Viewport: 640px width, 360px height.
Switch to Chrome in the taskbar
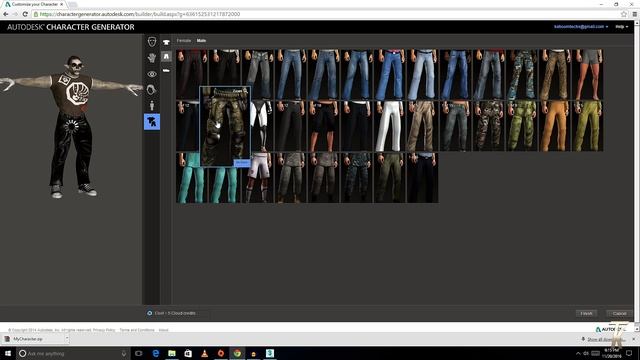point(237,353)
